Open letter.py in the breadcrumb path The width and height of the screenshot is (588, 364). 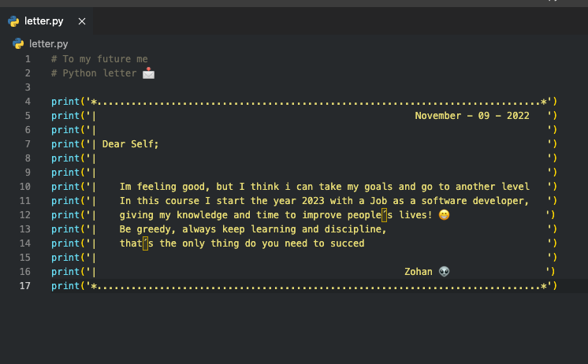pos(49,44)
